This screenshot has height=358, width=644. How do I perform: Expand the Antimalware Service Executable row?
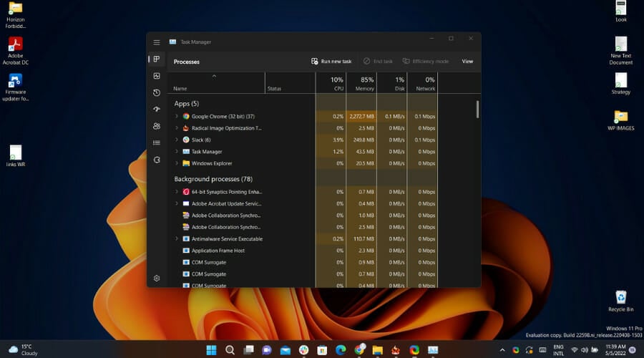pos(177,239)
